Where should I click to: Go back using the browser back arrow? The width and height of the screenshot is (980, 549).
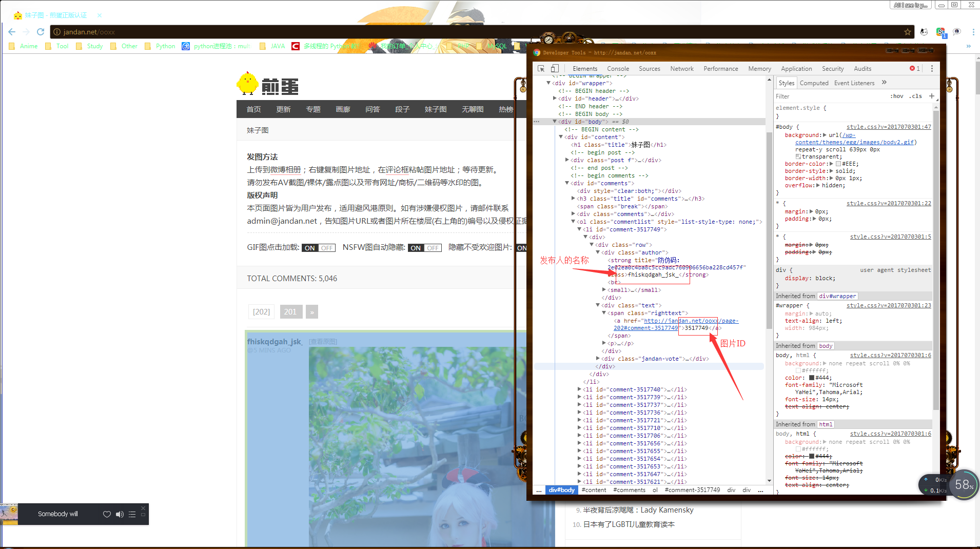pyautogui.click(x=12, y=32)
